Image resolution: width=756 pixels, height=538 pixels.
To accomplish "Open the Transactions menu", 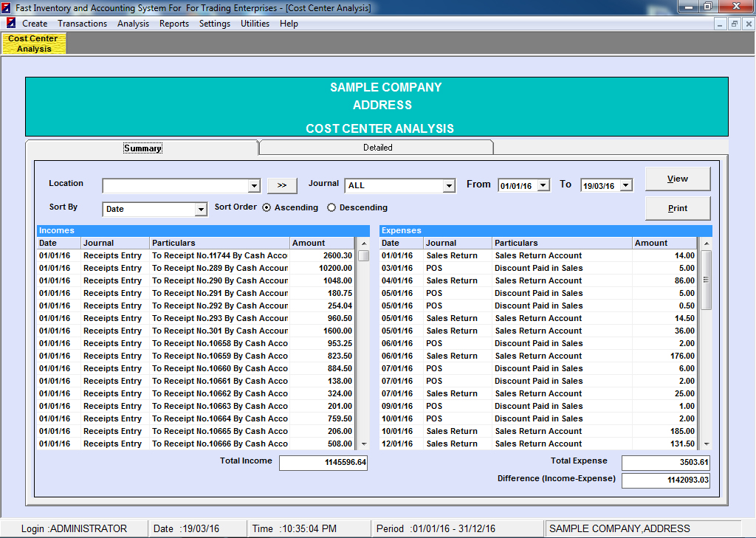I will coord(83,24).
